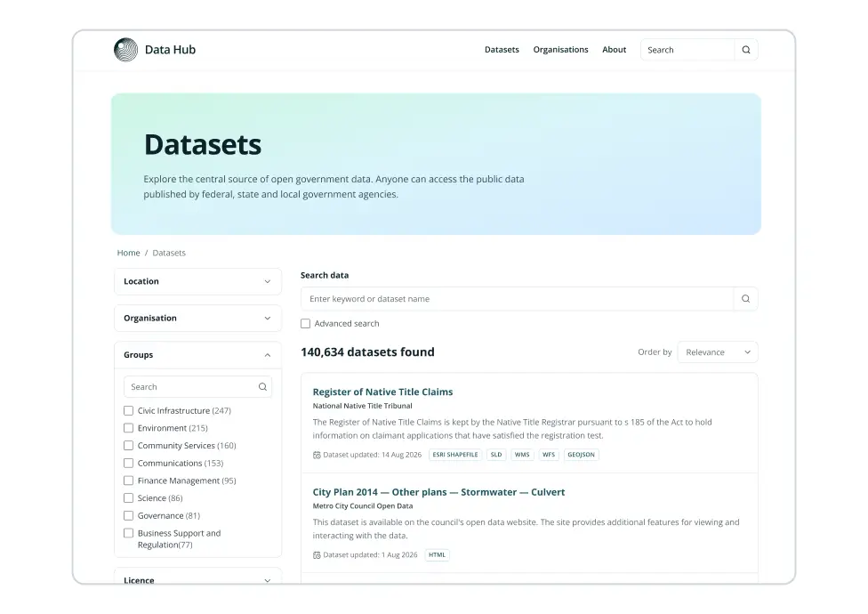Expand the Organisation filter panel
This screenshot has width=868, height=614.
[197, 319]
